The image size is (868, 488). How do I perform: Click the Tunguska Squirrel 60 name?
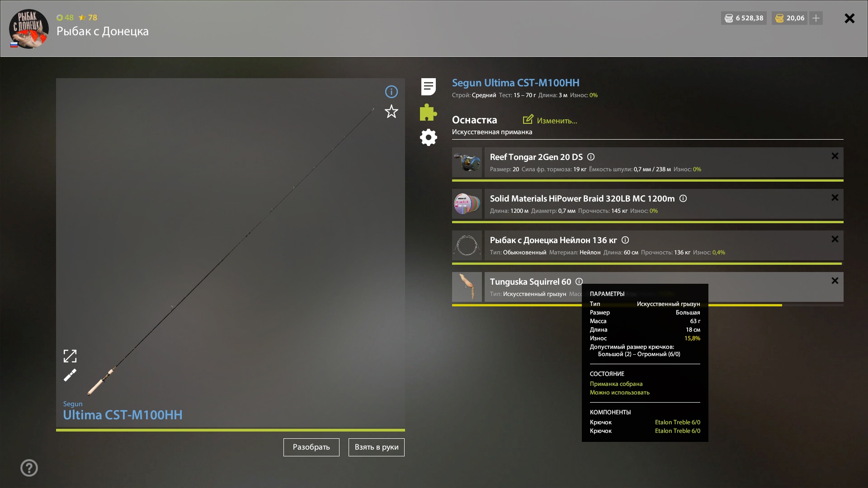530,282
